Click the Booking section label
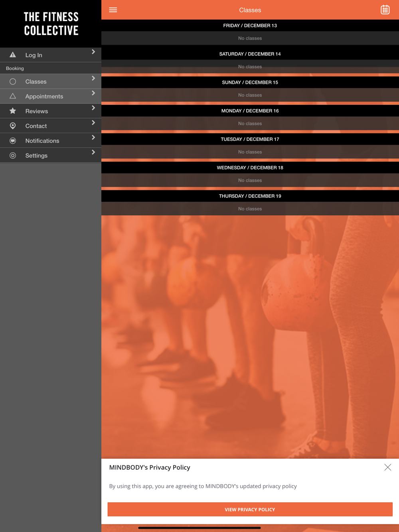This screenshot has width=399, height=532. [15, 68]
